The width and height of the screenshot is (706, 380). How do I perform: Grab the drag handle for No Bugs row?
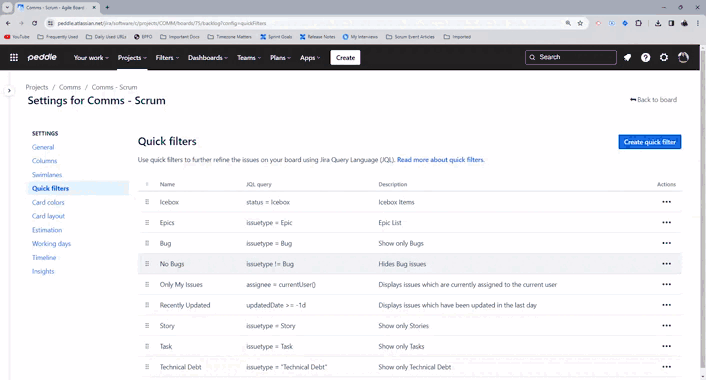point(147,264)
